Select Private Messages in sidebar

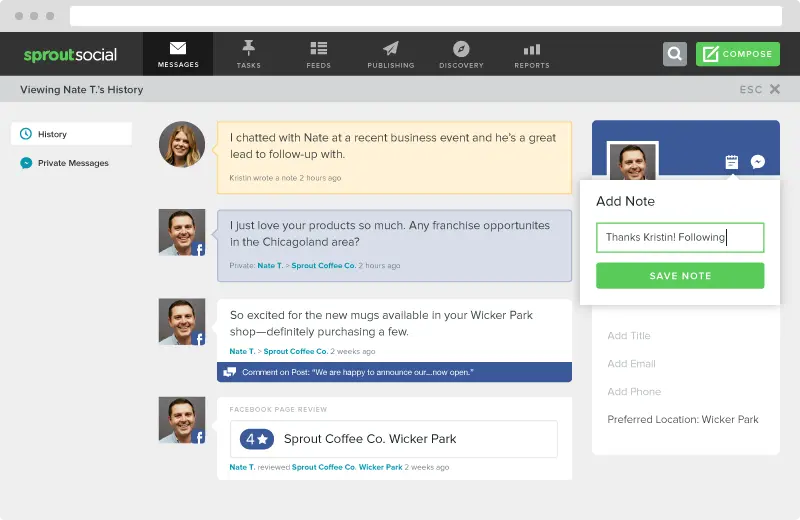(x=71, y=163)
